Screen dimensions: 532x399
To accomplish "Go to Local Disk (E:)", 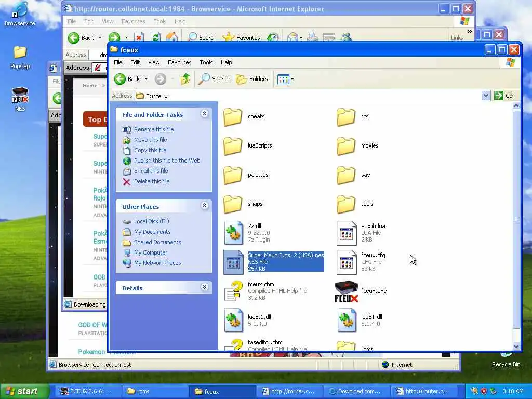I will point(151,221).
